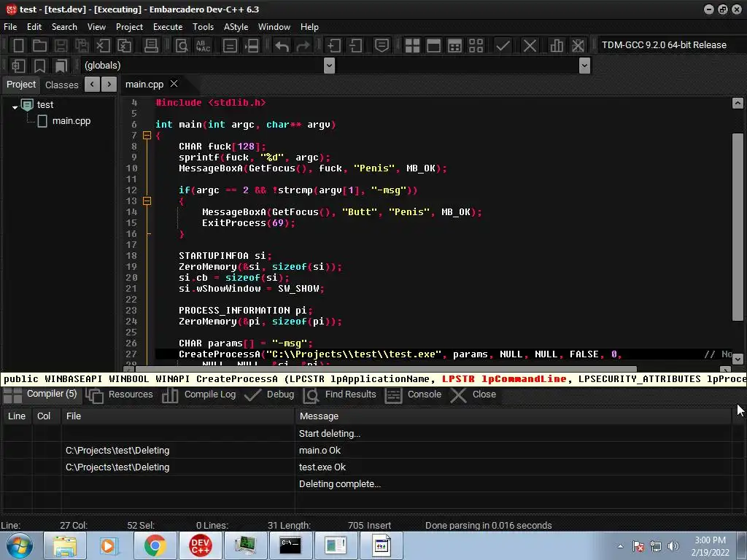The image size is (747, 560).
Task: Open the Execute menu
Action: point(168,27)
